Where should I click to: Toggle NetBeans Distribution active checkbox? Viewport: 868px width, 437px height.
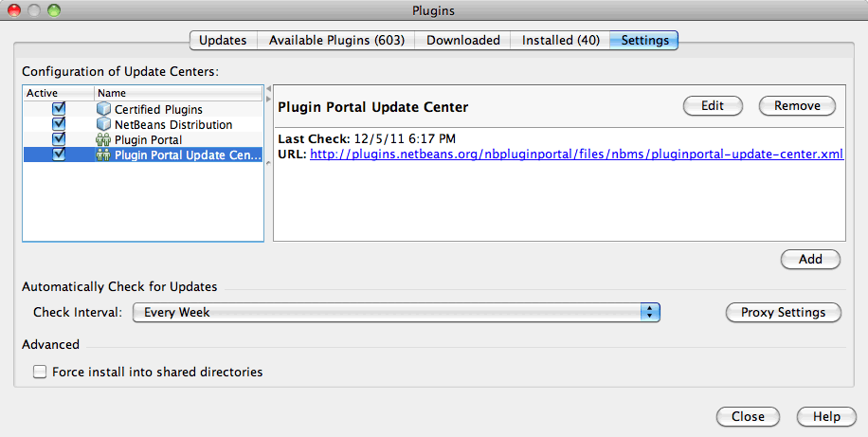click(59, 125)
